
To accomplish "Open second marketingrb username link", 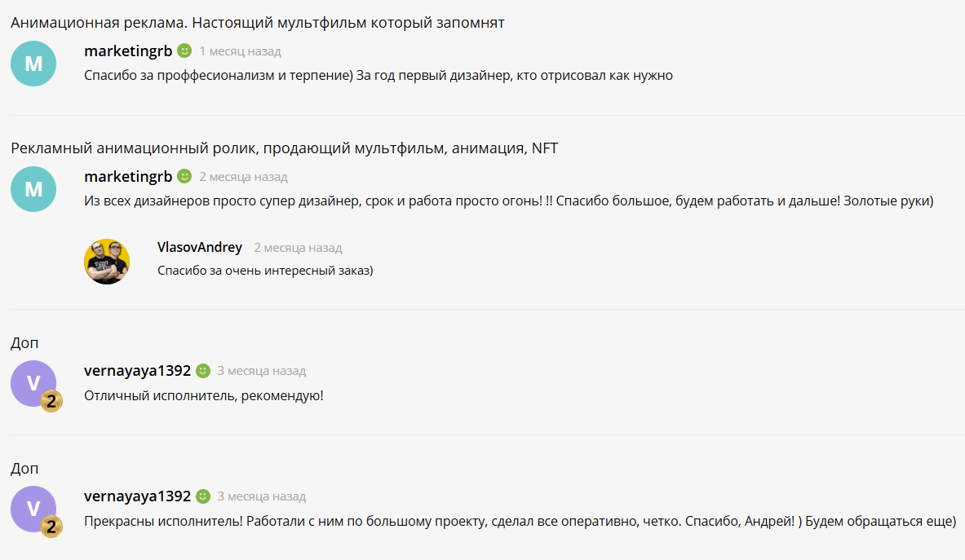I will click(x=128, y=176).
